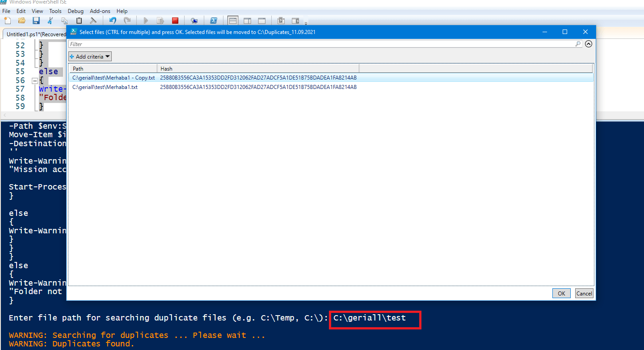The height and width of the screenshot is (350, 644).
Task: Show script pane on the right
Action: [247, 21]
